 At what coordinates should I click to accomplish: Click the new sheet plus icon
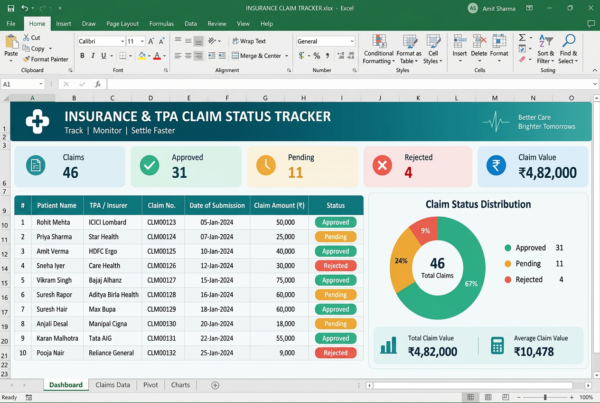tap(215, 385)
